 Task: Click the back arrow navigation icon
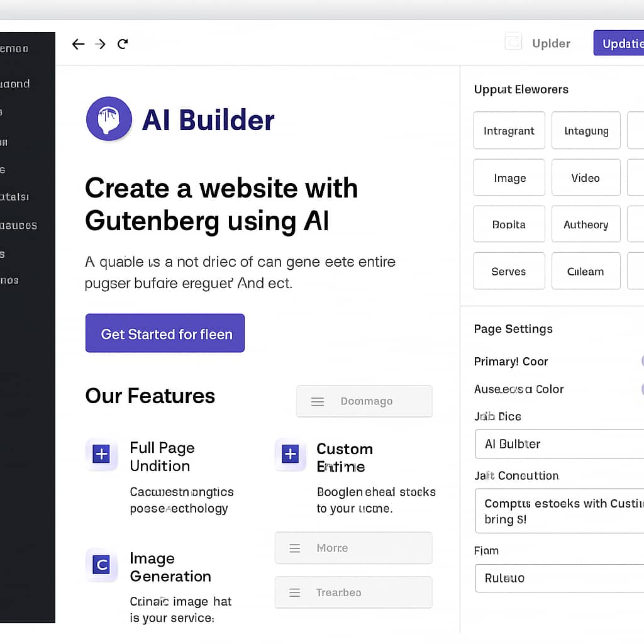click(78, 44)
